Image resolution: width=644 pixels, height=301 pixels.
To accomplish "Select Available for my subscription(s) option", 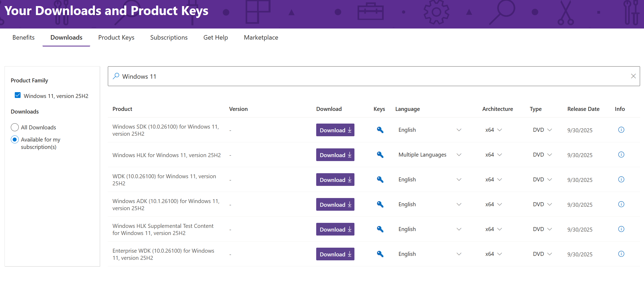I will [15, 139].
